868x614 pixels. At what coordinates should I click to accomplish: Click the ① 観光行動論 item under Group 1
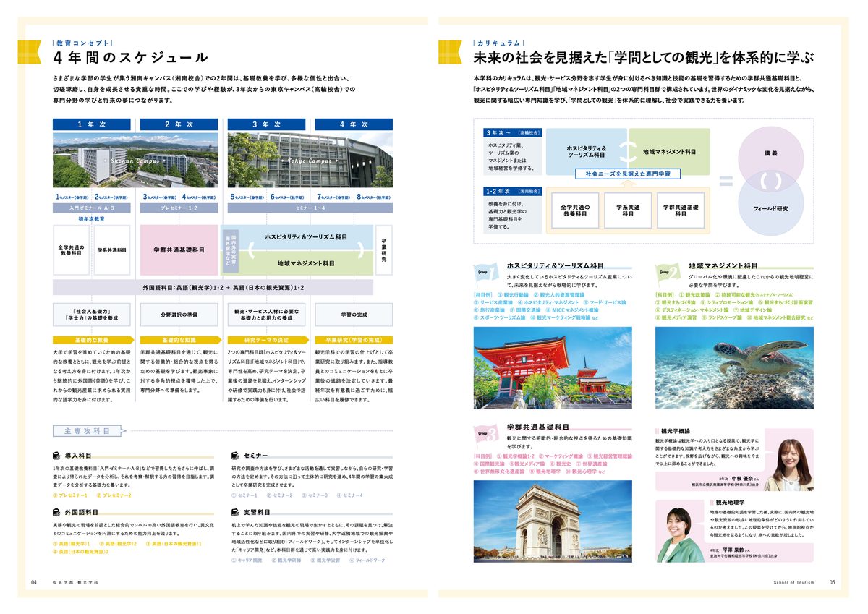click(512, 295)
